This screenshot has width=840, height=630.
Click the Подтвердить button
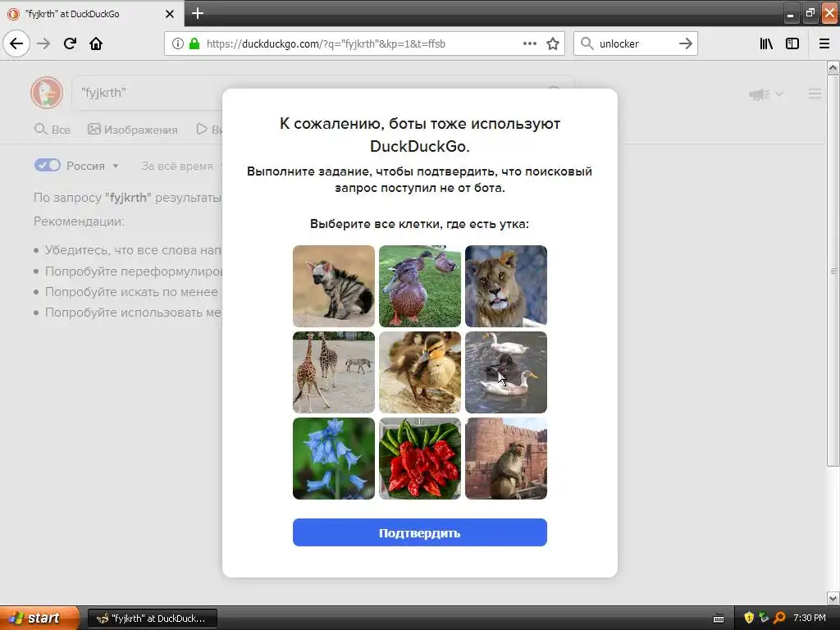point(419,532)
